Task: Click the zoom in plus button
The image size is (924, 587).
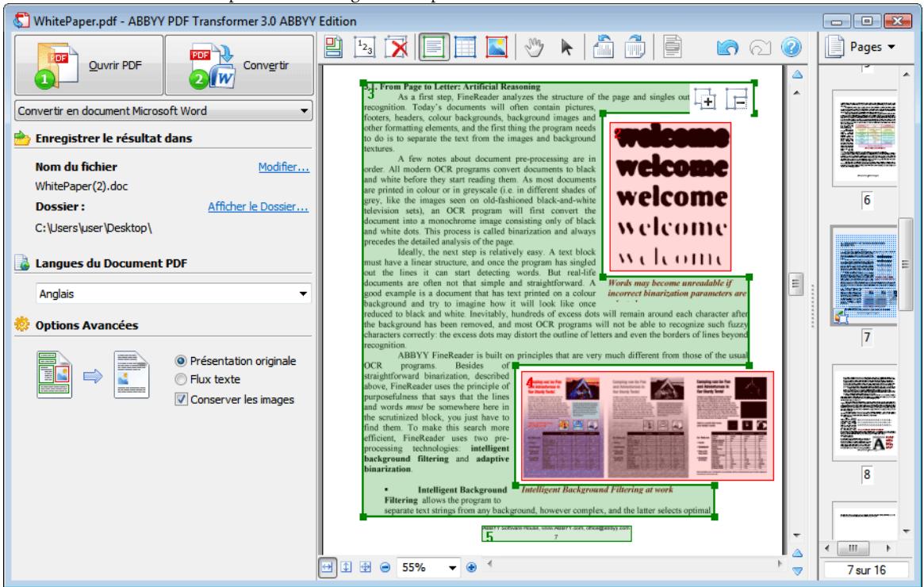Action: pyautogui.click(x=471, y=567)
